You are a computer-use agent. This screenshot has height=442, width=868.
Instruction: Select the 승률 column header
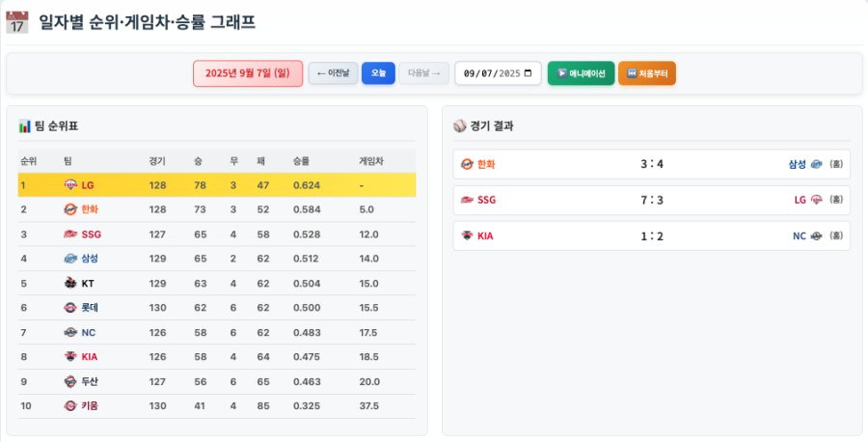(301, 161)
